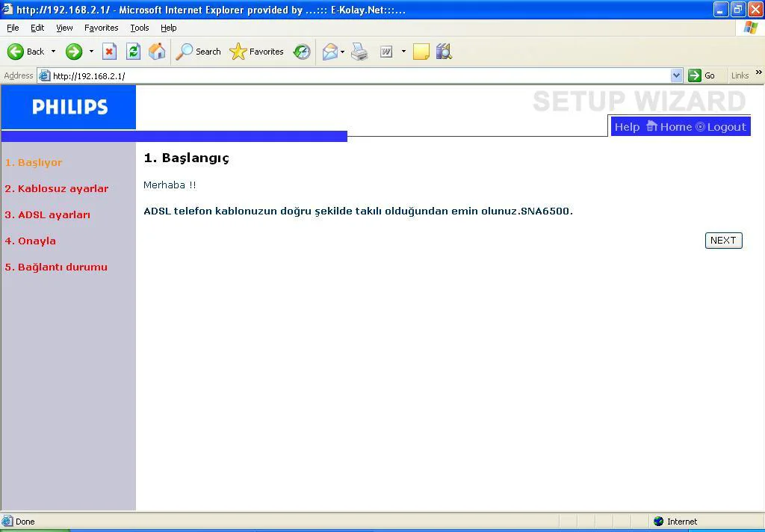765x532 pixels.
Task: Refresh the page with the Refresh icon
Action: pyautogui.click(x=133, y=52)
